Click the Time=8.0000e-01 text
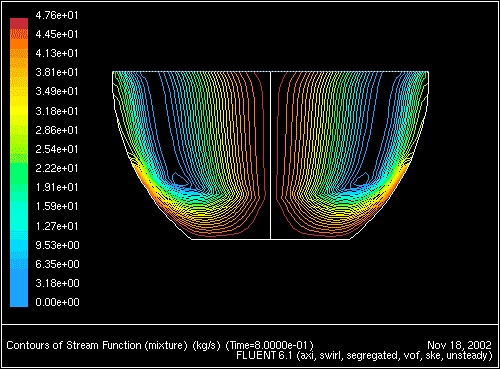The width and height of the screenshot is (500, 369). [270, 345]
